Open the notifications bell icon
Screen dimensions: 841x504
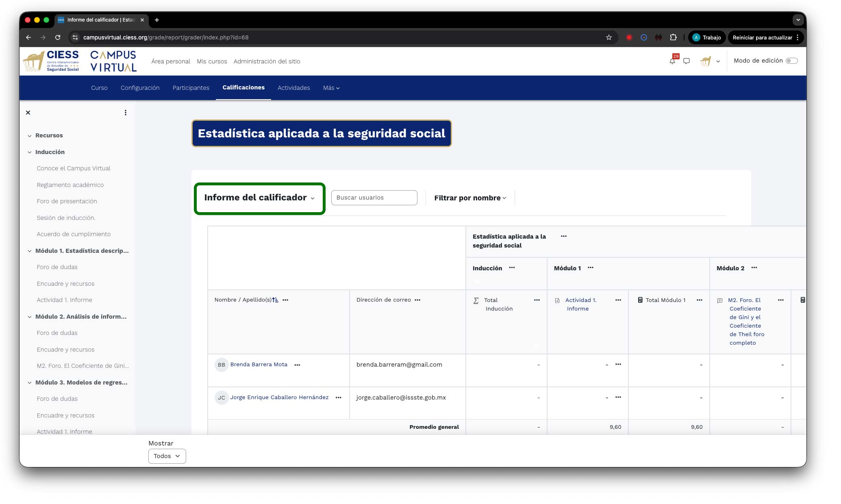(x=672, y=61)
